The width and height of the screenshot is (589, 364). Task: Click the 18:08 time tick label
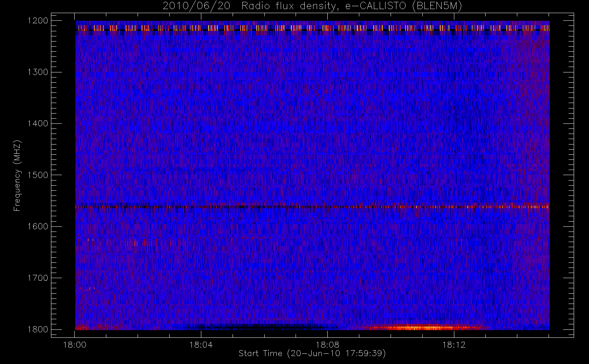coord(327,345)
